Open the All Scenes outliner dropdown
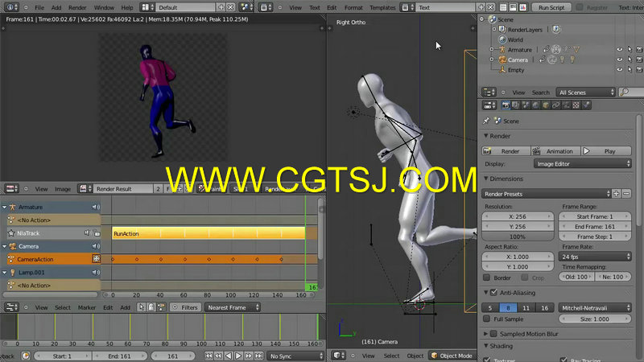The image size is (644, 362). coord(586,93)
